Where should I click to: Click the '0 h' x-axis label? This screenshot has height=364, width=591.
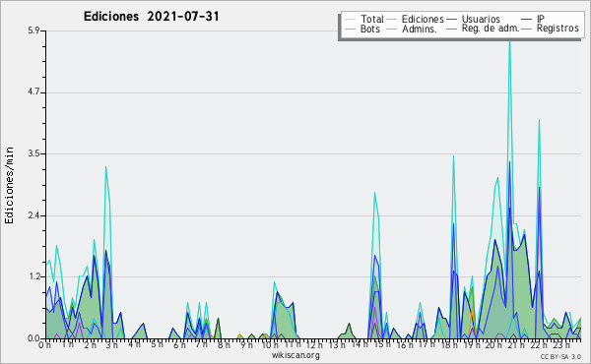44,345
